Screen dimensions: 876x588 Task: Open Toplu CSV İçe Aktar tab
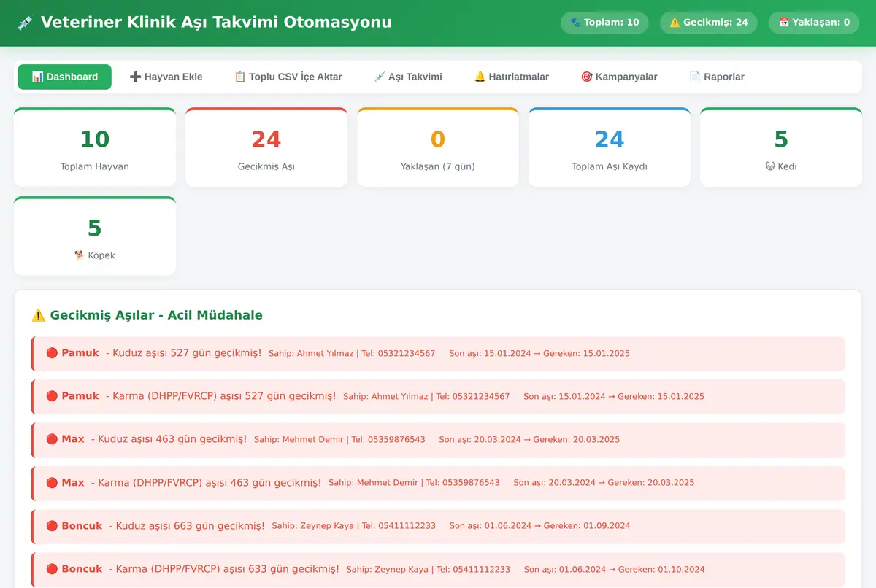point(288,77)
